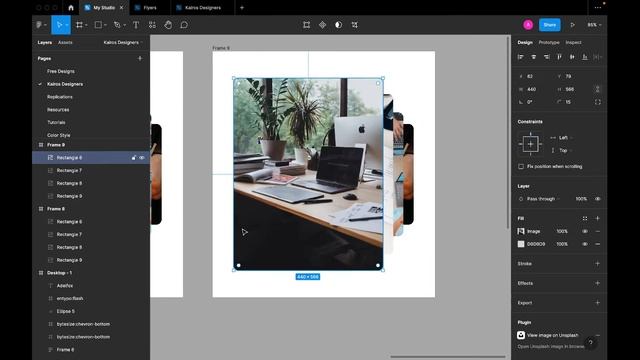Image resolution: width=640 pixels, height=360 pixels.
Task: Add a new page with plus icon
Action: coord(140,58)
